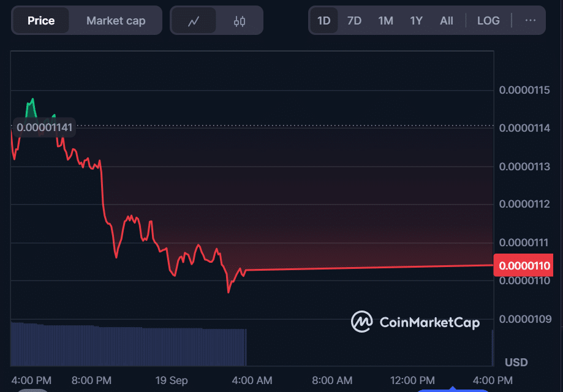The width and height of the screenshot is (563, 392).
Task: Click the volume bars below the chart
Action: coord(123,346)
